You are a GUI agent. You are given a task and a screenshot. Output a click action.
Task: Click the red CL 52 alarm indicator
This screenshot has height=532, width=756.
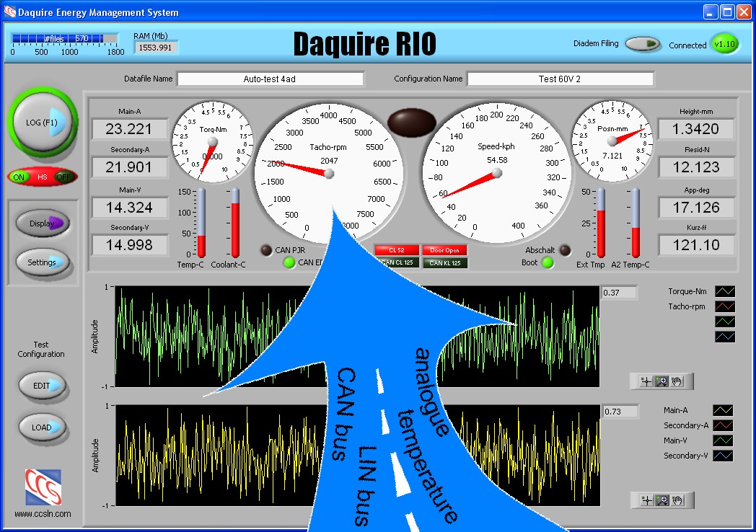tap(395, 250)
